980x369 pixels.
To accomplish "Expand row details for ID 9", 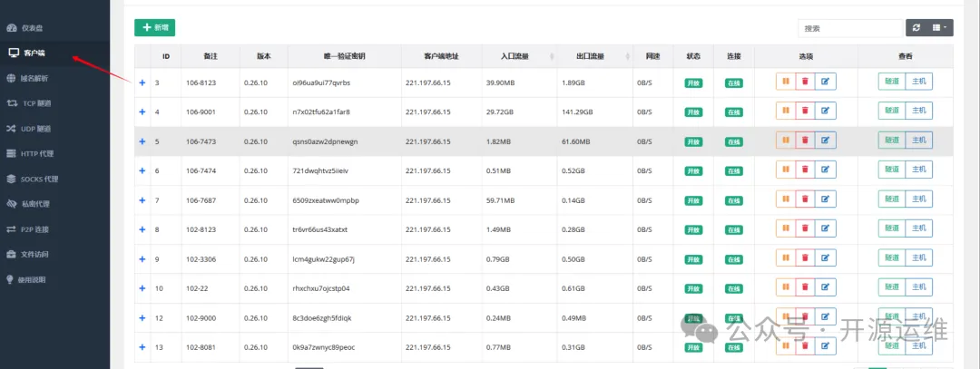I will [142, 259].
